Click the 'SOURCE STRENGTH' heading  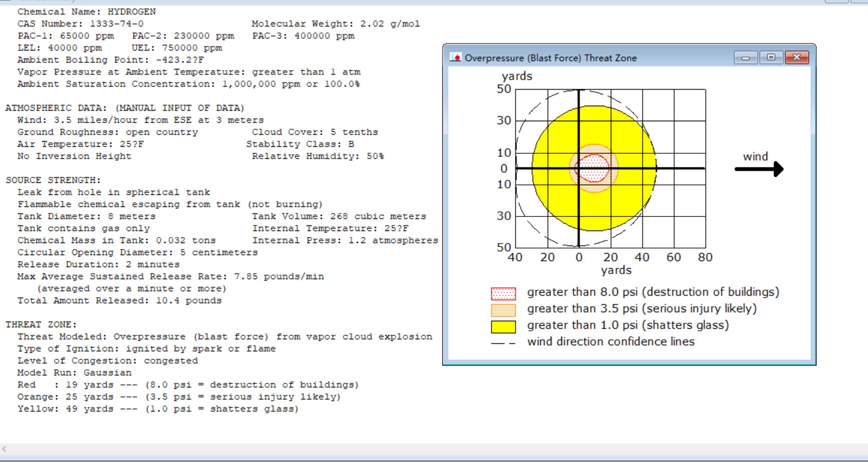(x=53, y=180)
